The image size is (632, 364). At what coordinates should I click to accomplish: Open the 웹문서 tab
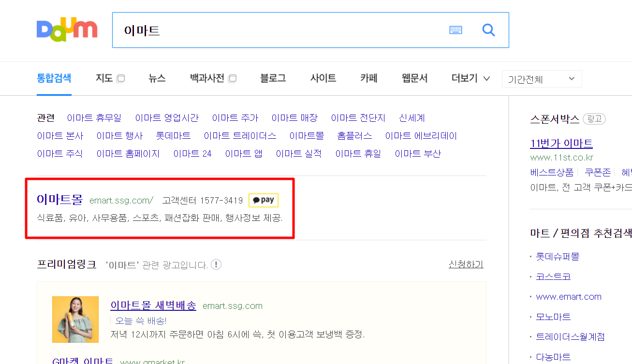(414, 78)
